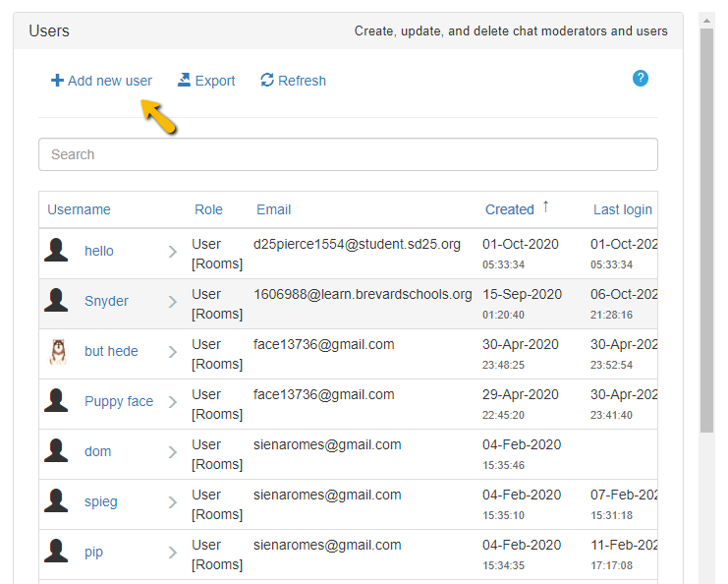728x584 pixels.
Task: Sort the table by Username column
Action: (79, 209)
